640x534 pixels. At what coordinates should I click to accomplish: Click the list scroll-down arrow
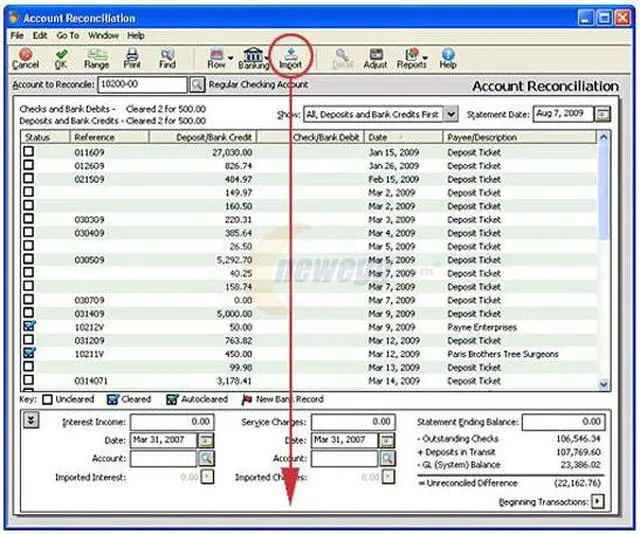pyautogui.click(x=603, y=384)
